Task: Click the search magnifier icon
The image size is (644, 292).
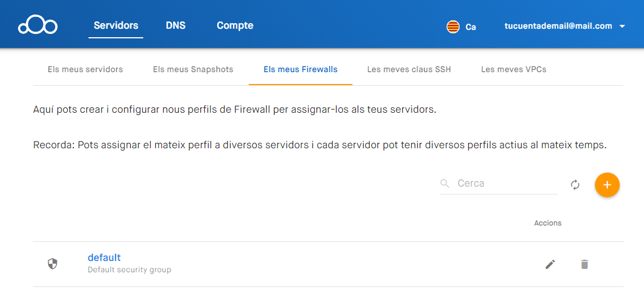Action: tap(445, 183)
